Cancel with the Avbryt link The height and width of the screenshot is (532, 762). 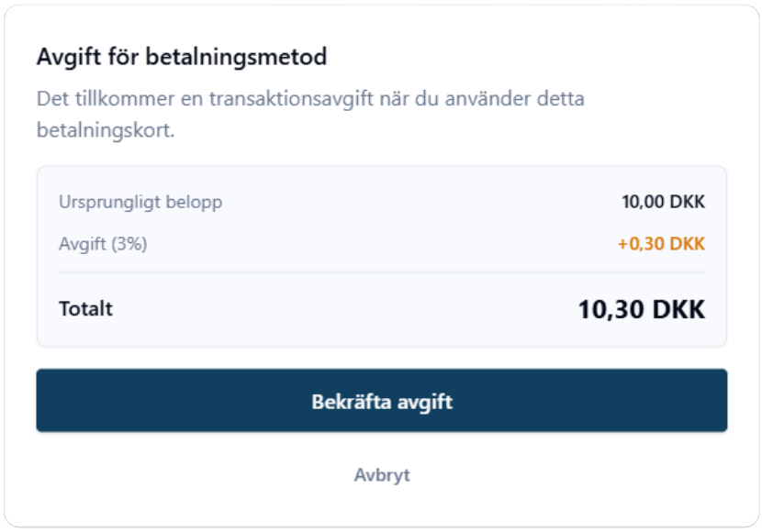[x=381, y=475]
